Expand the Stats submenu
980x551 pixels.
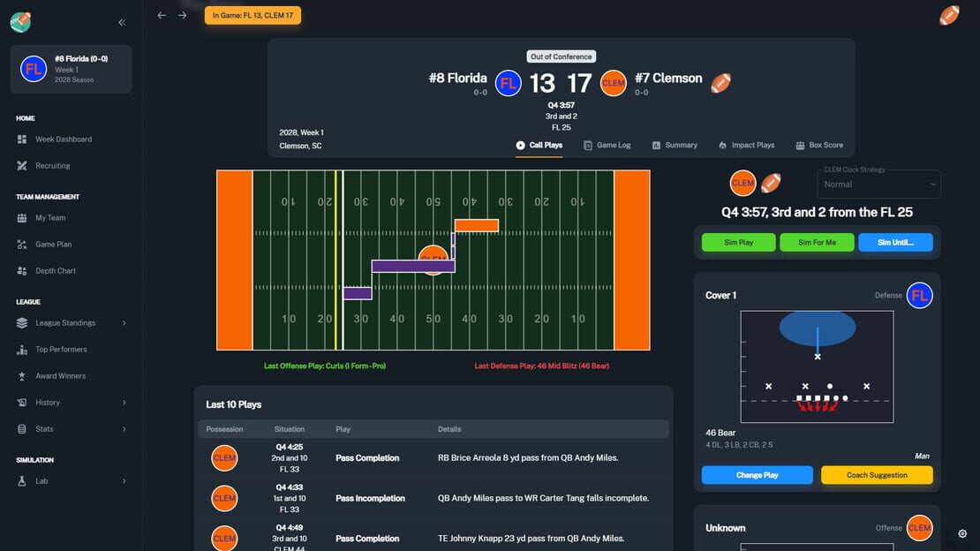124,429
